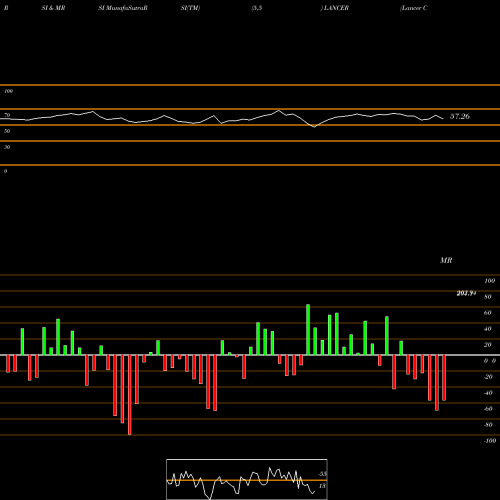Click the ') LANCER' symbol label

334,8
